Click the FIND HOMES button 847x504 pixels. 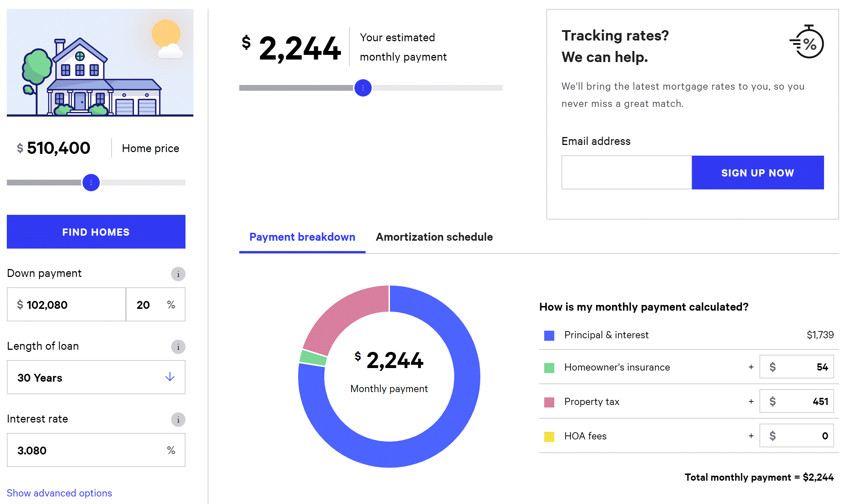(x=96, y=232)
